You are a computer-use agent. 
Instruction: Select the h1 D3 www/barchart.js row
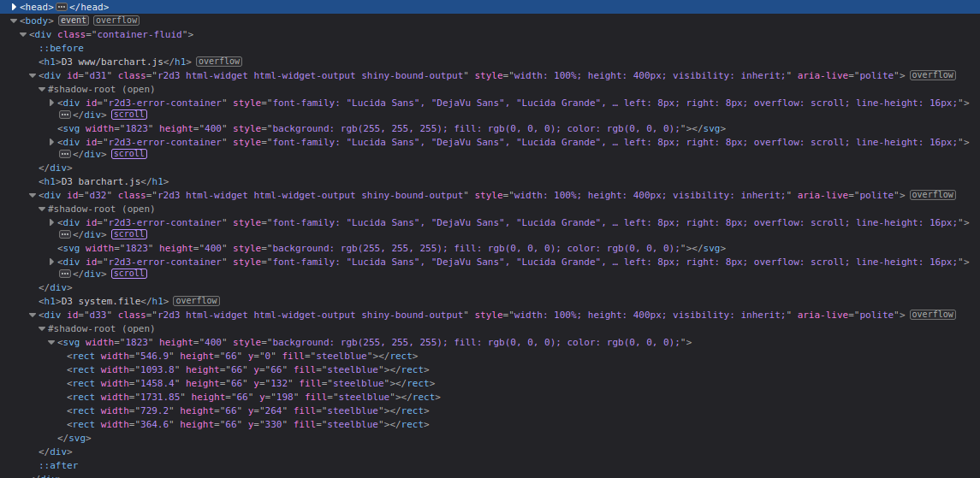click(115, 62)
